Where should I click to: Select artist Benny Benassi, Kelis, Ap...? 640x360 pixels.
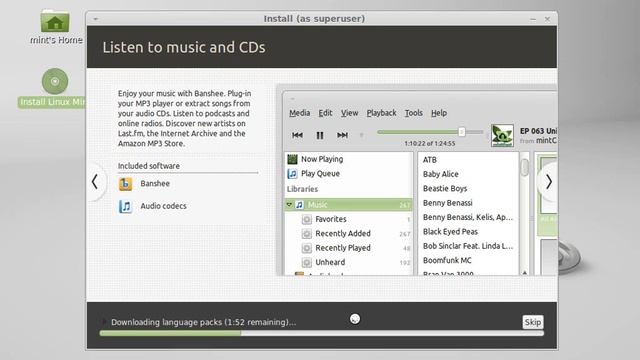pos(468,217)
